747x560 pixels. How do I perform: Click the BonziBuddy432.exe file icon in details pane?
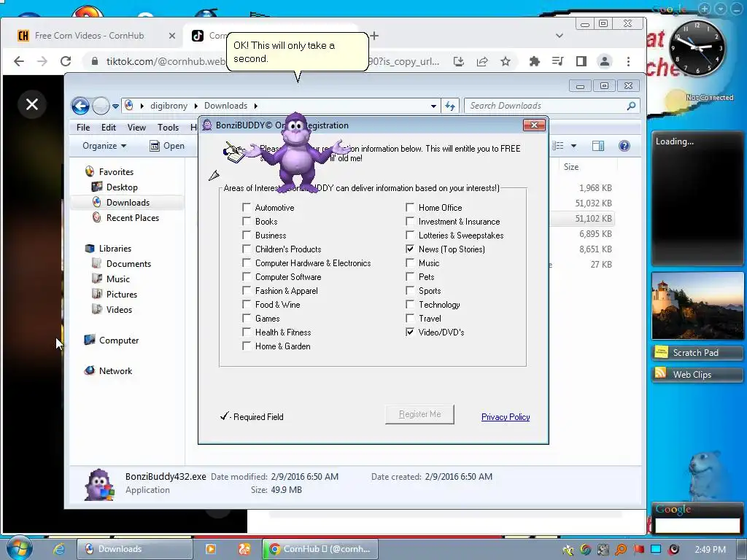99,484
